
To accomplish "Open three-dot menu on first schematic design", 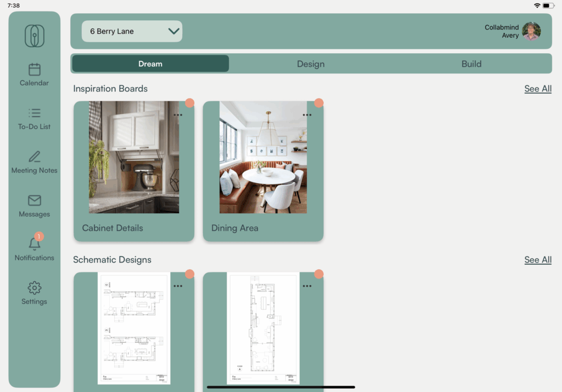I will pyautogui.click(x=178, y=286).
